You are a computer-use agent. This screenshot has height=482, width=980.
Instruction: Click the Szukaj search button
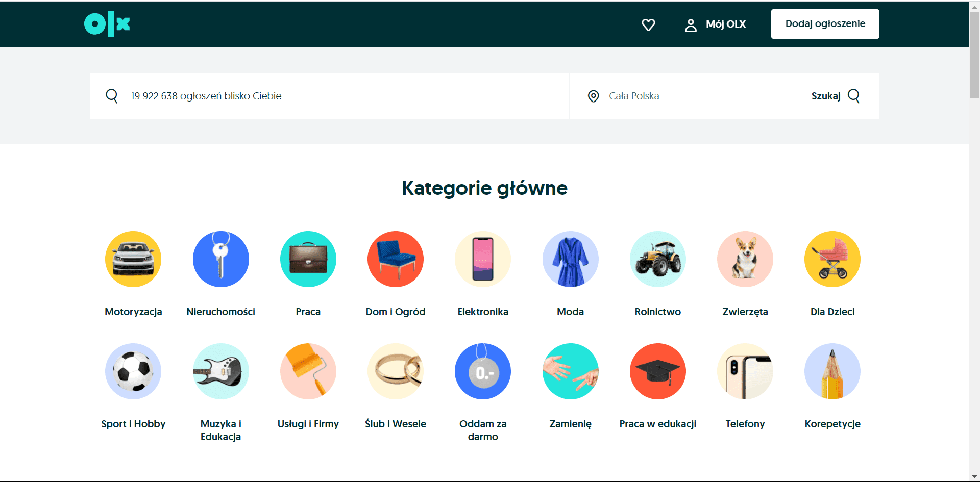(x=832, y=96)
